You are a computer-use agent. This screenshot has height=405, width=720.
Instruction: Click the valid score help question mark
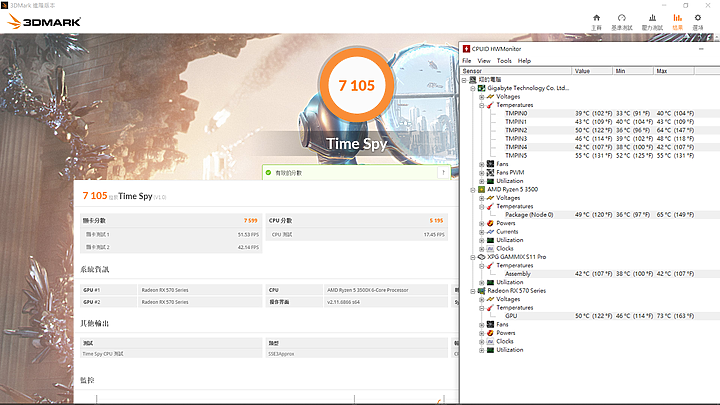444,173
